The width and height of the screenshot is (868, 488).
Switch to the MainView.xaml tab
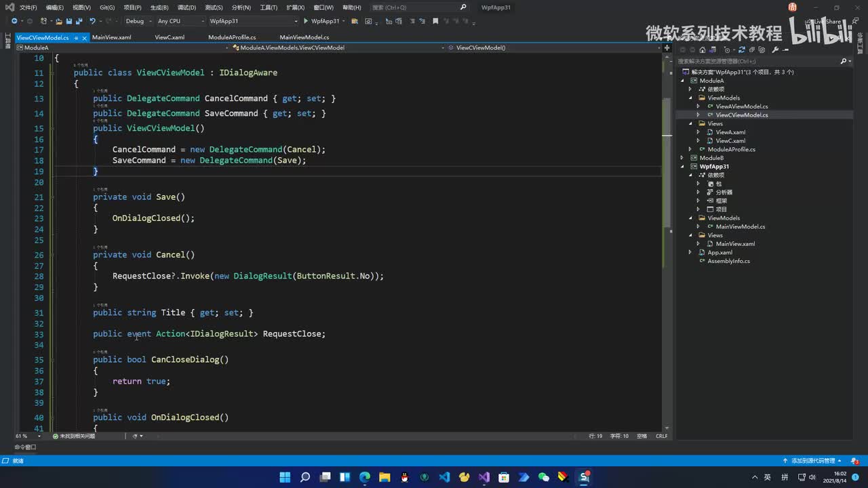click(111, 37)
